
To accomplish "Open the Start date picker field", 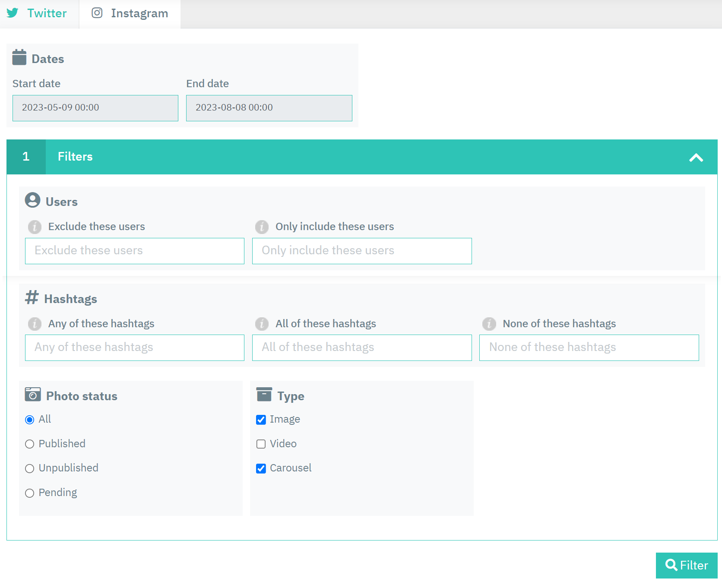I will pyautogui.click(x=95, y=108).
